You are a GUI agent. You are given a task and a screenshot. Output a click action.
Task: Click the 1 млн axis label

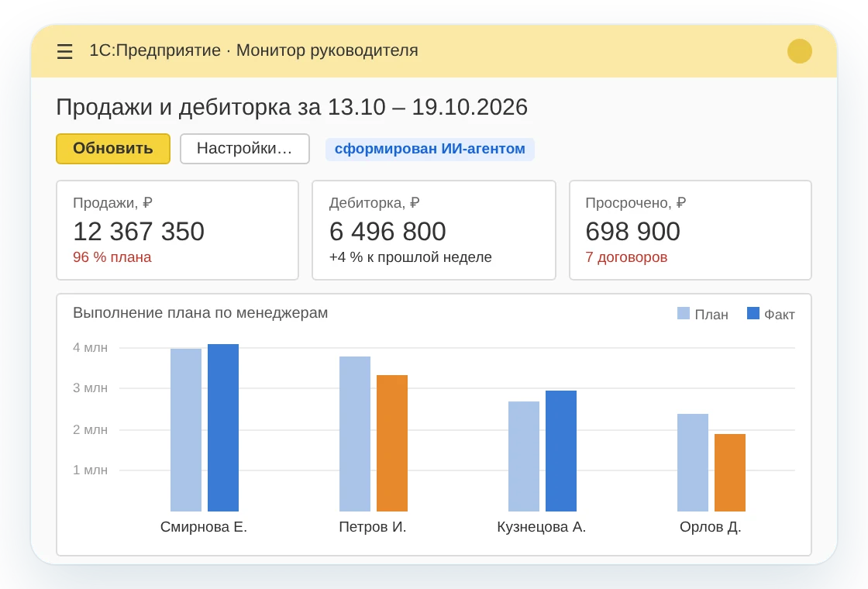tap(90, 470)
